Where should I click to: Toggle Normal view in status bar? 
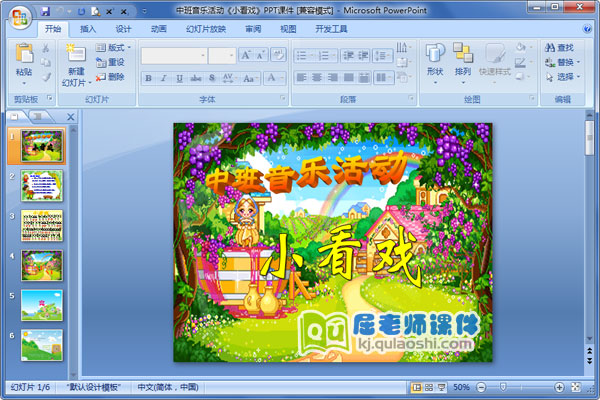click(x=416, y=387)
